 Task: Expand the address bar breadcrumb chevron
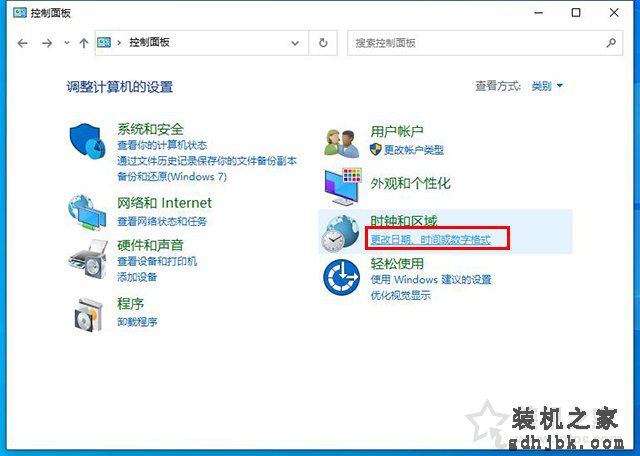119,42
